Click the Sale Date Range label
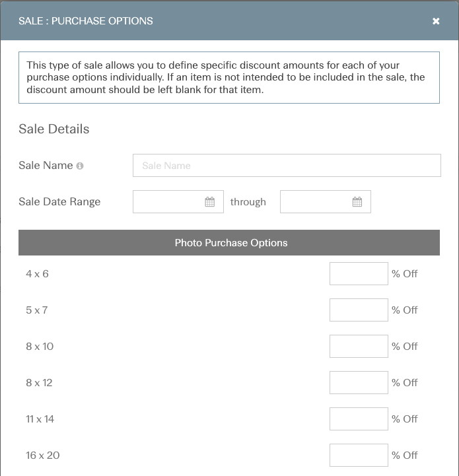The height and width of the screenshot is (476, 459). (x=59, y=201)
